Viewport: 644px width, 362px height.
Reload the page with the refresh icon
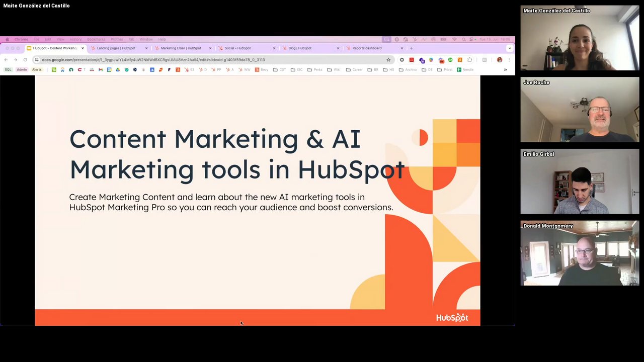[x=25, y=60]
